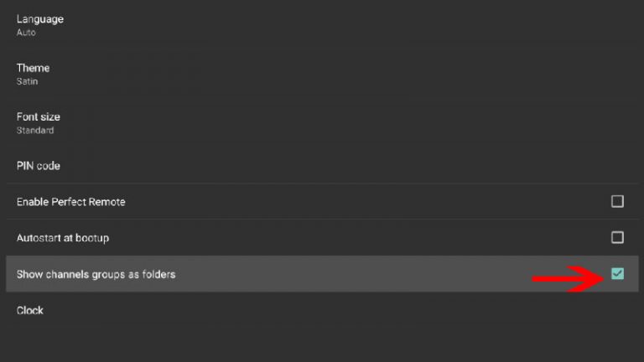
Task: Click the word 'folders' in highlighted row
Action: point(158,274)
